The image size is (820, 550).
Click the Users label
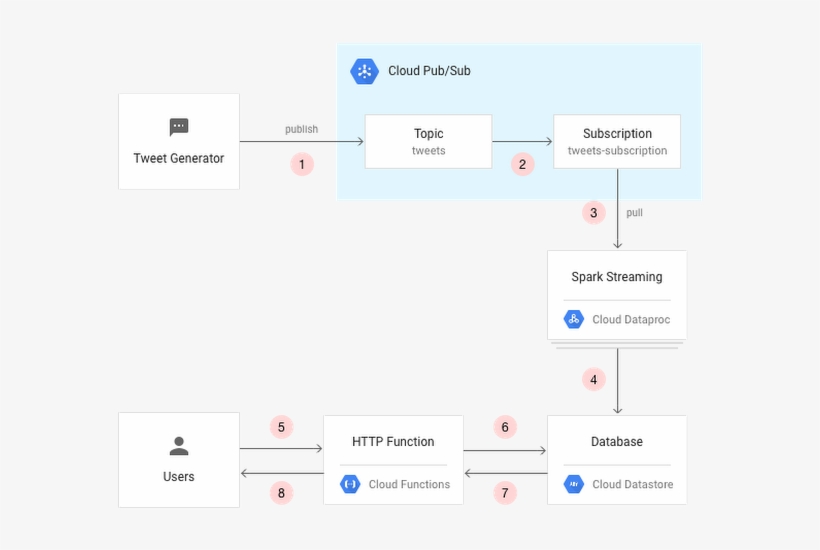coord(179,477)
